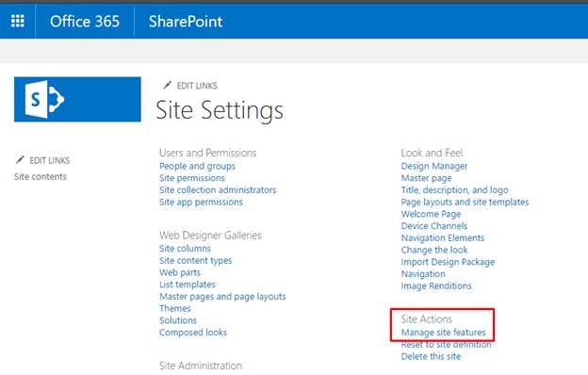Screen dimensions: 588x375
Task: Open Master page settings
Action: pyautogui.click(x=426, y=178)
